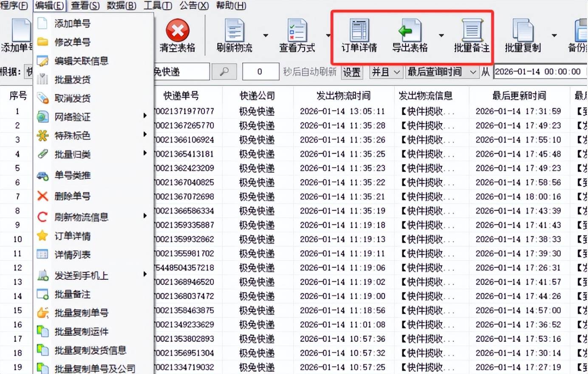
Task: Open the 网络验证 submenu
Action: click(72, 117)
